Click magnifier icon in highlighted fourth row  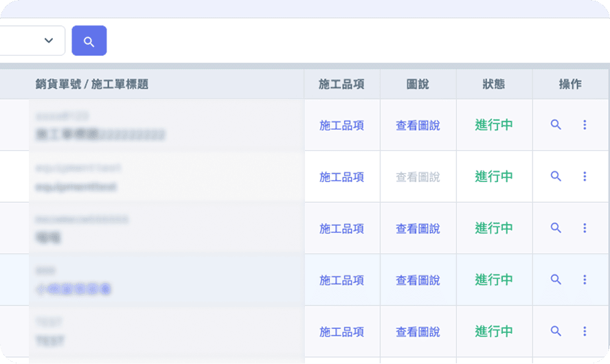tap(556, 280)
